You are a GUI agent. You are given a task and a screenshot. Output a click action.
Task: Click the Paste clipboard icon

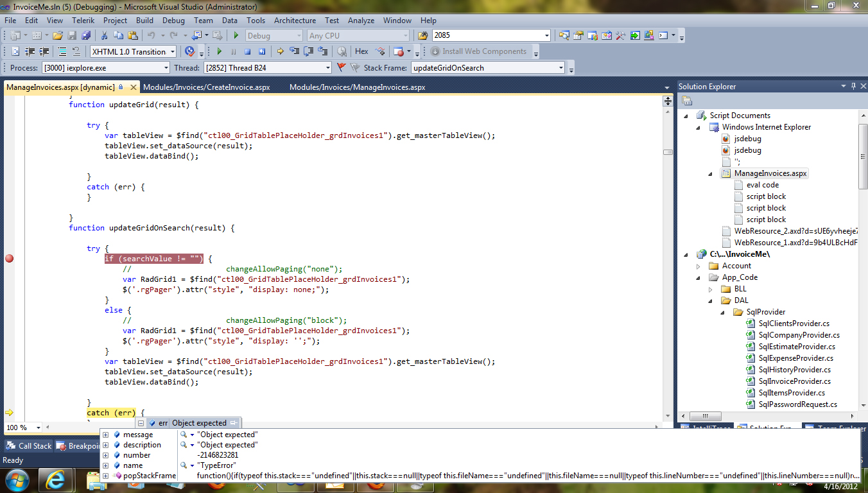[x=133, y=36]
